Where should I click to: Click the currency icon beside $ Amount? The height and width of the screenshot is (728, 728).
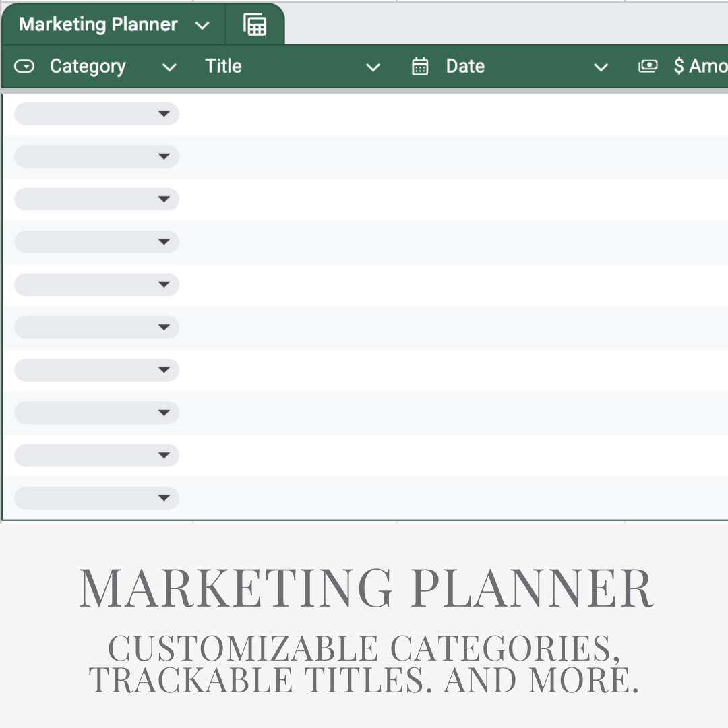tap(648, 66)
